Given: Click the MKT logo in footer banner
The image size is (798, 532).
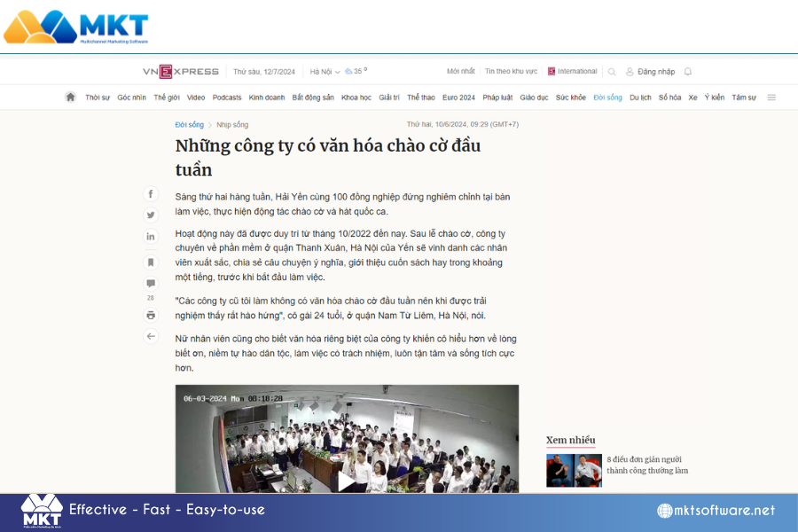Looking at the screenshot, I should point(42,511).
